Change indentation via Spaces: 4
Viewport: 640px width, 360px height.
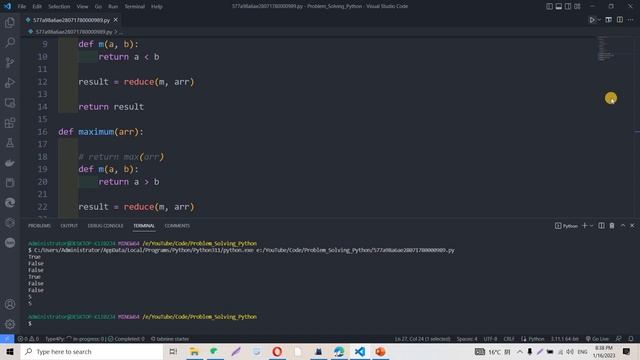click(x=467, y=339)
